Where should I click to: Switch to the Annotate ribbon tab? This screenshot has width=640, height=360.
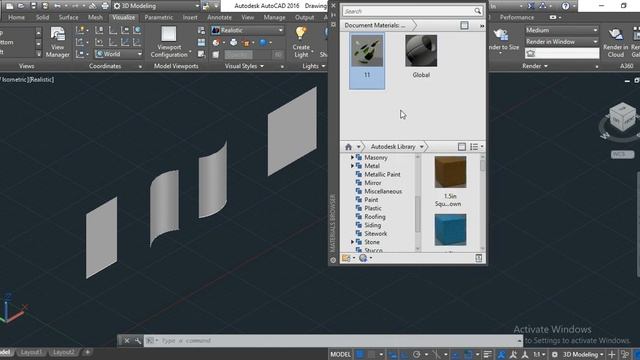[219, 18]
